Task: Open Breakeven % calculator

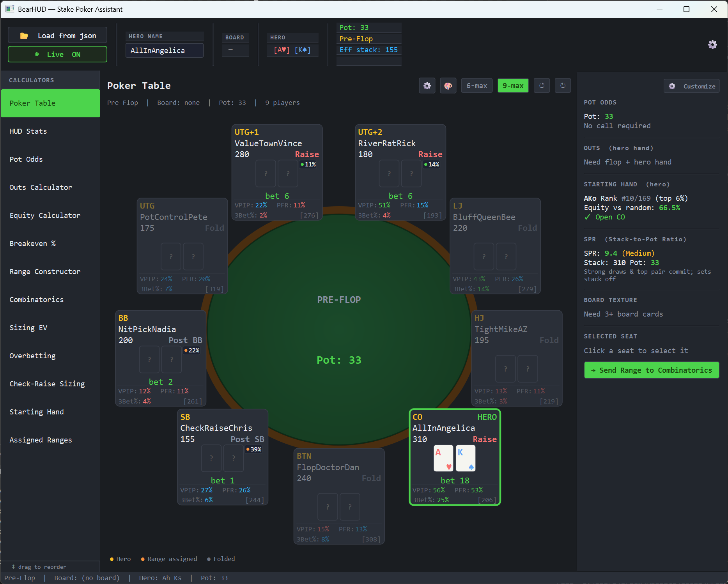Action: click(x=50, y=244)
